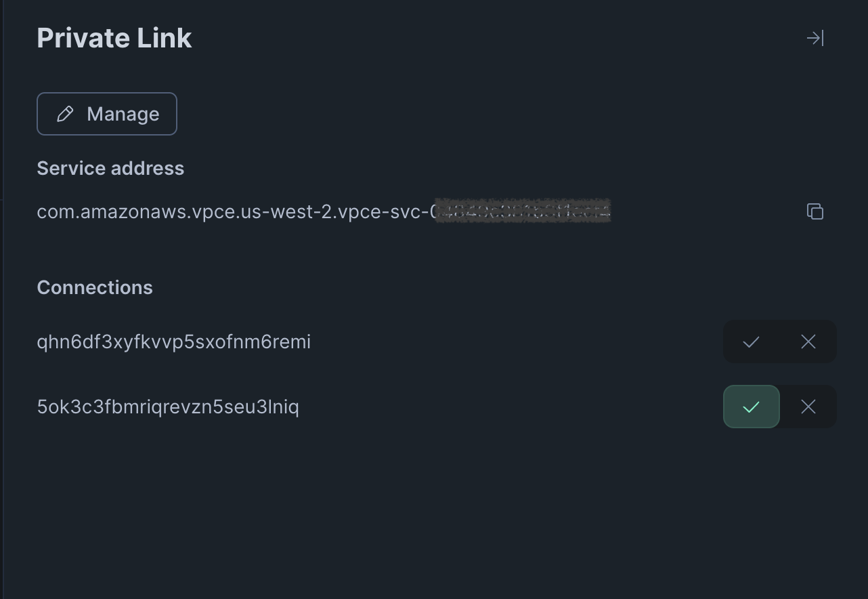Click connection ID 5ok3c3fbmriqrevzn5seu3lniq
868x599 pixels.
[167, 407]
